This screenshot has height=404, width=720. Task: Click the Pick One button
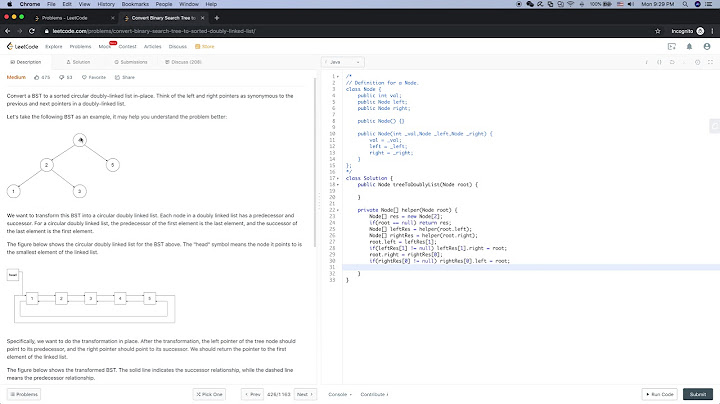(x=209, y=394)
